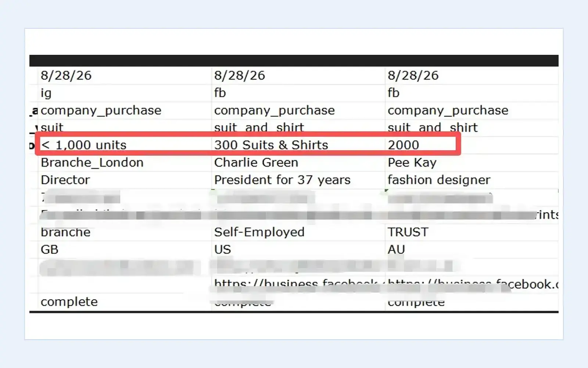Select the Director job title cell
The height and width of the screenshot is (368, 588).
(125, 180)
